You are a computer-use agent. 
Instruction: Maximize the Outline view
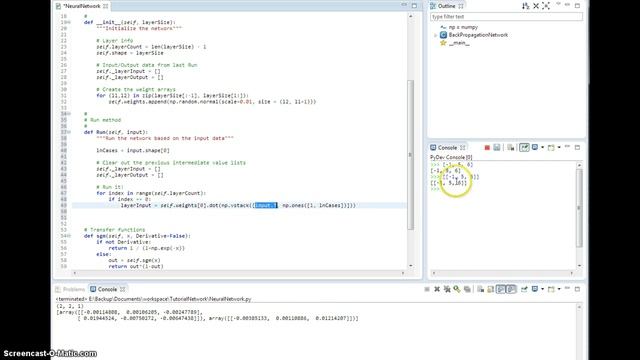(577, 6)
